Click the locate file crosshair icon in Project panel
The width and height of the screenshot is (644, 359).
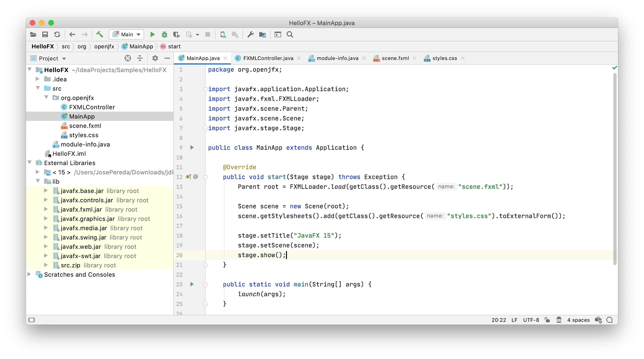point(128,58)
